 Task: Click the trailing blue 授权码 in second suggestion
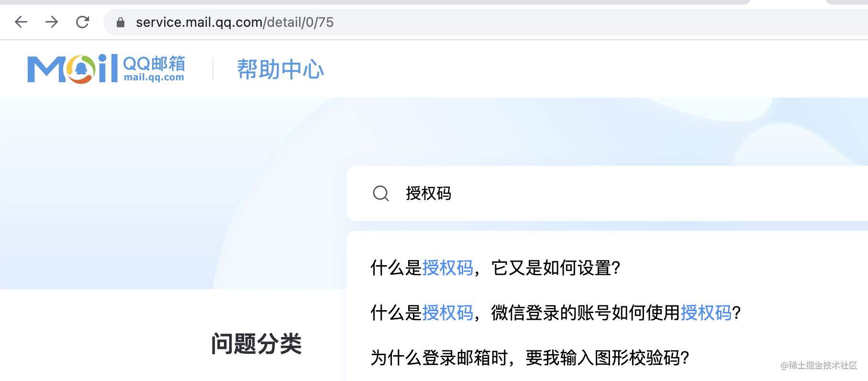coord(706,313)
